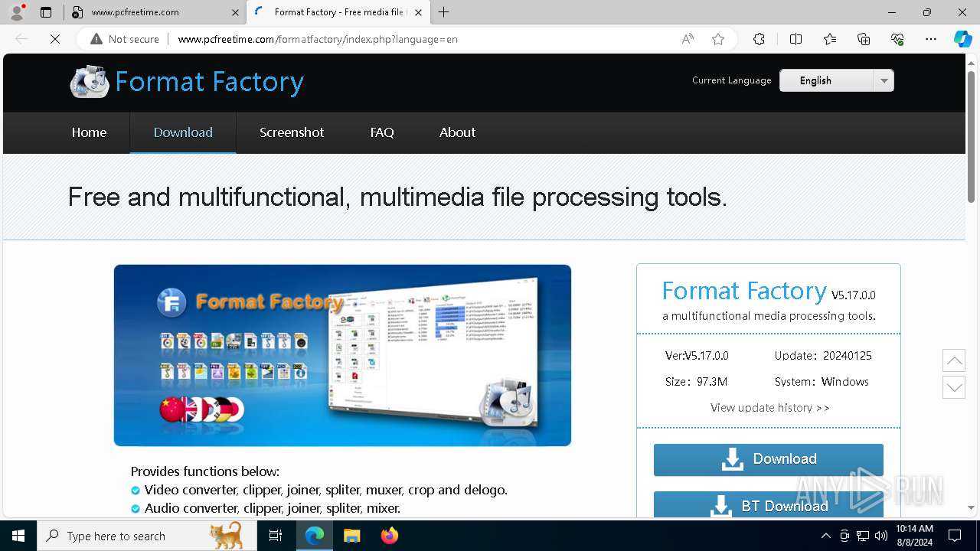Open the Download menu item
The width and height of the screenshot is (980, 551).
click(x=183, y=132)
